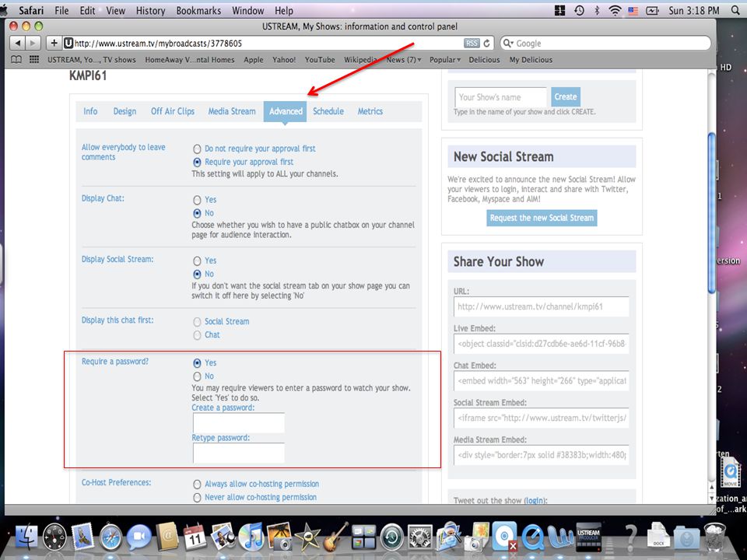Select Yes for Require a password
Screen dimensions: 747x560
(x=197, y=363)
